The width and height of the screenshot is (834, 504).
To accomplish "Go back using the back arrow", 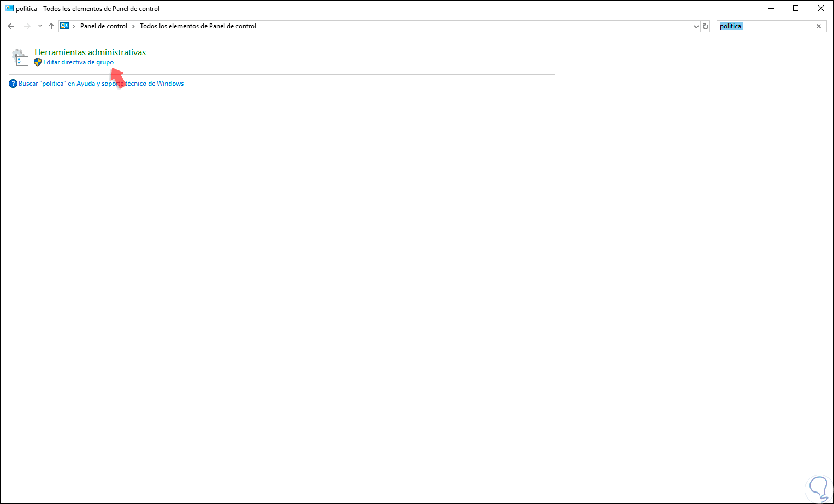I will click(x=11, y=26).
